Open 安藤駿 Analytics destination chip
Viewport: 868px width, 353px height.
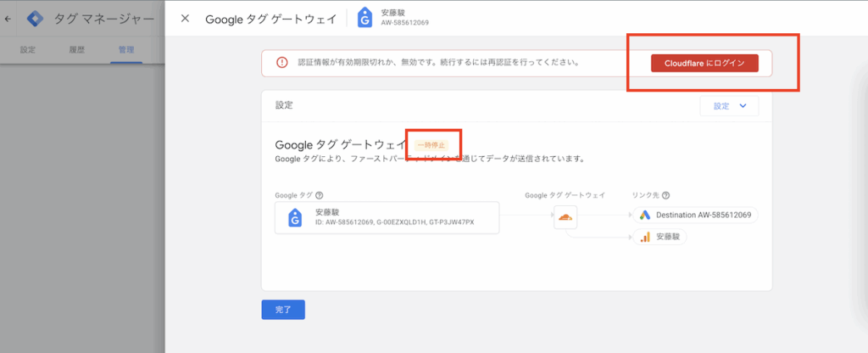coord(659,238)
